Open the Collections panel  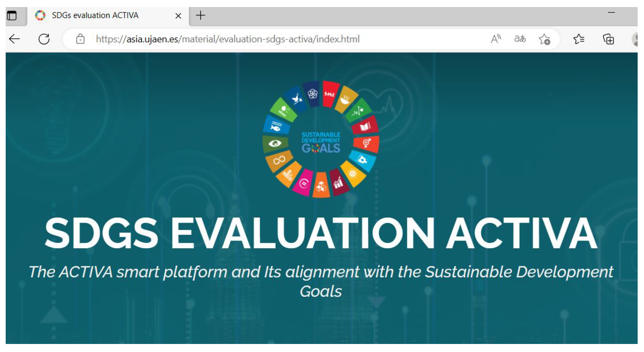click(x=608, y=39)
